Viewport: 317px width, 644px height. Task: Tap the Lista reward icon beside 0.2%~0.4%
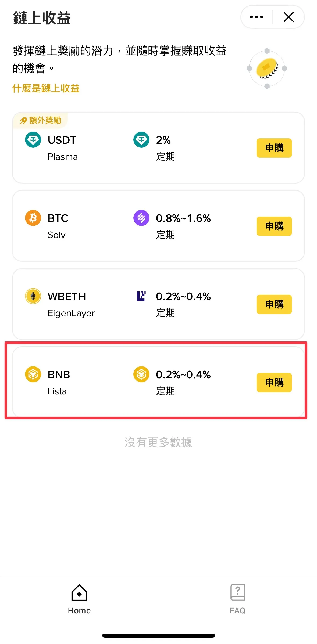pyautogui.click(x=141, y=374)
